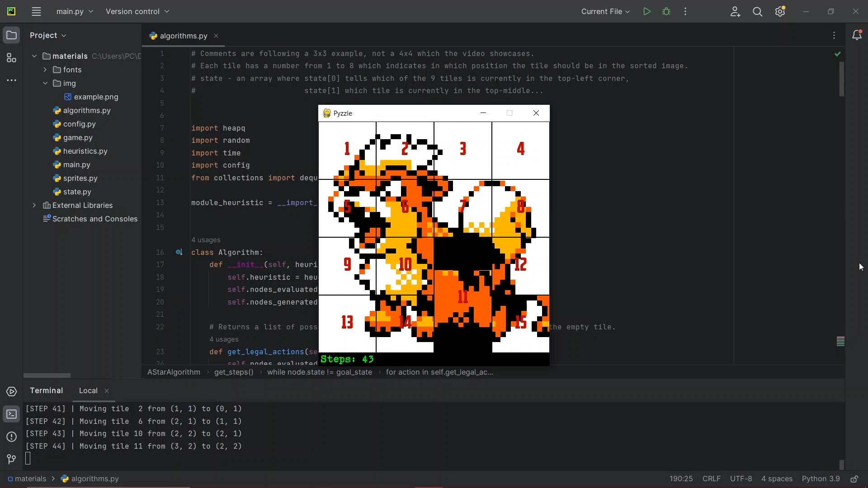Open the Problems tool window icon
Image resolution: width=868 pixels, height=488 pixels.
[12, 437]
